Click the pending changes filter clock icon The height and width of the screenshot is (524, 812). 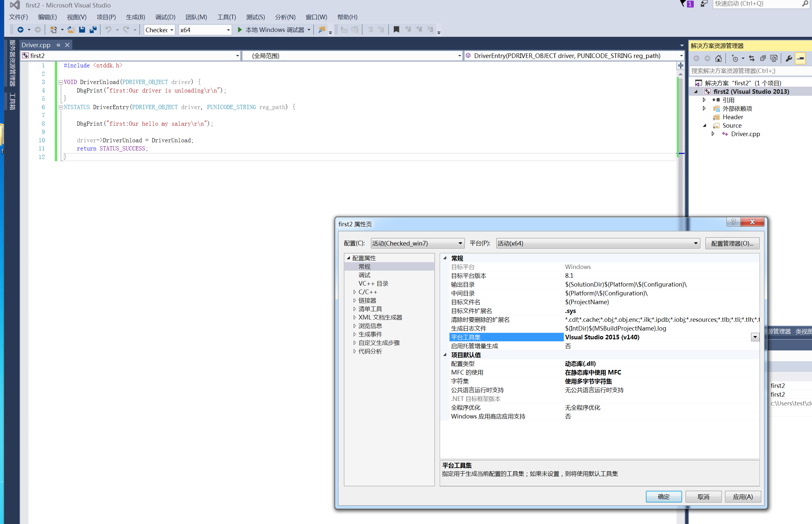(x=735, y=59)
